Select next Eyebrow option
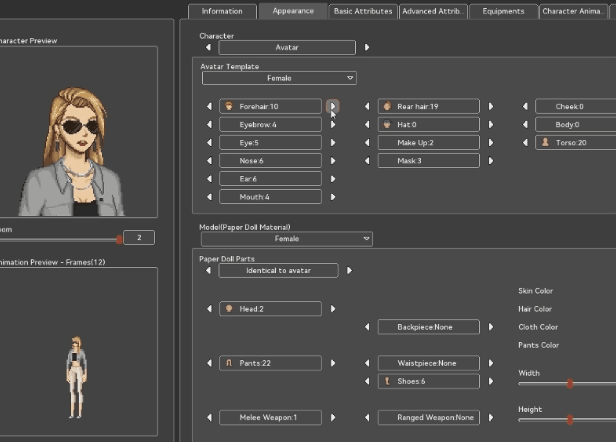 pos(333,125)
